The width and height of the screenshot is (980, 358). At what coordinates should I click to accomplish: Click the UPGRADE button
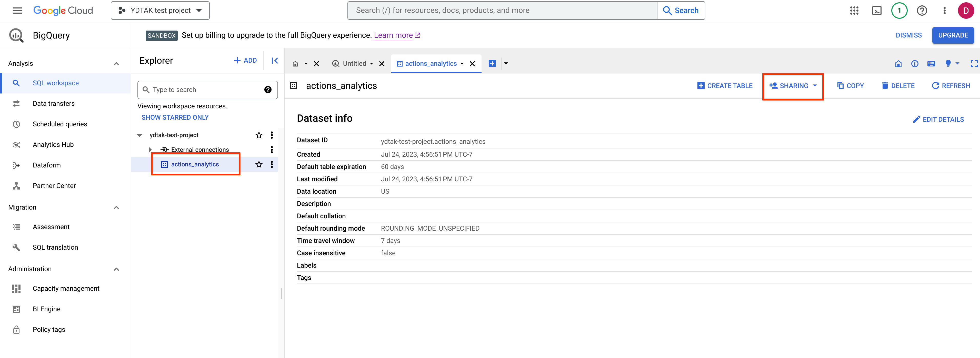click(x=953, y=35)
